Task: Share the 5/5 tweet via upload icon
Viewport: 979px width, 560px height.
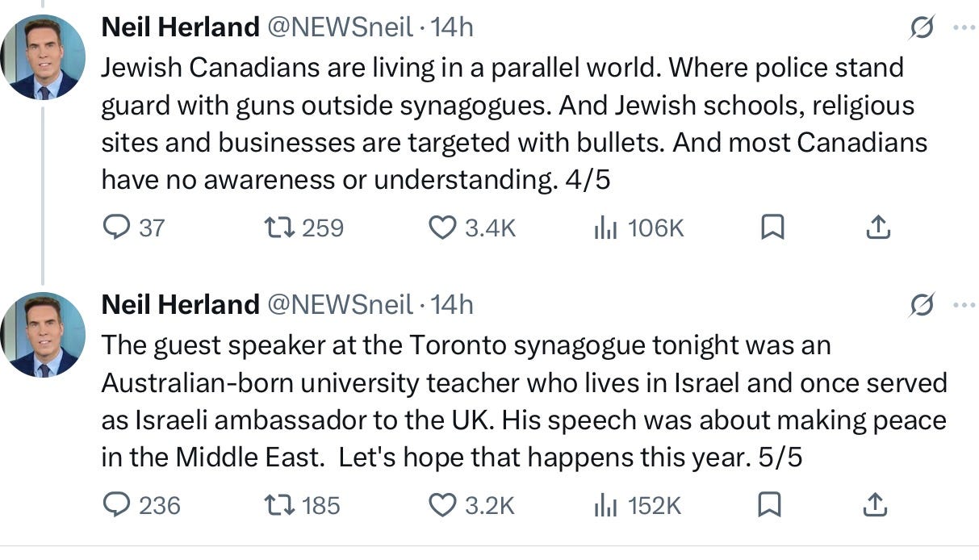Action: (x=876, y=505)
